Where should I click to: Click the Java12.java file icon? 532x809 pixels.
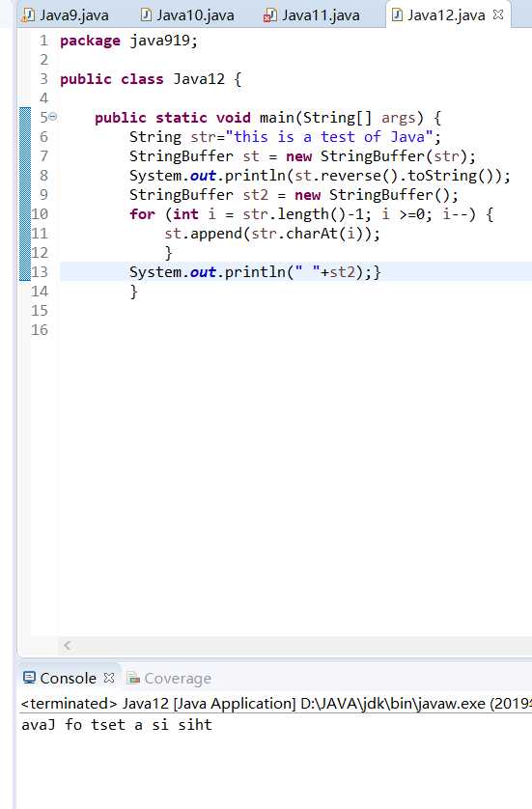[397, 14]
